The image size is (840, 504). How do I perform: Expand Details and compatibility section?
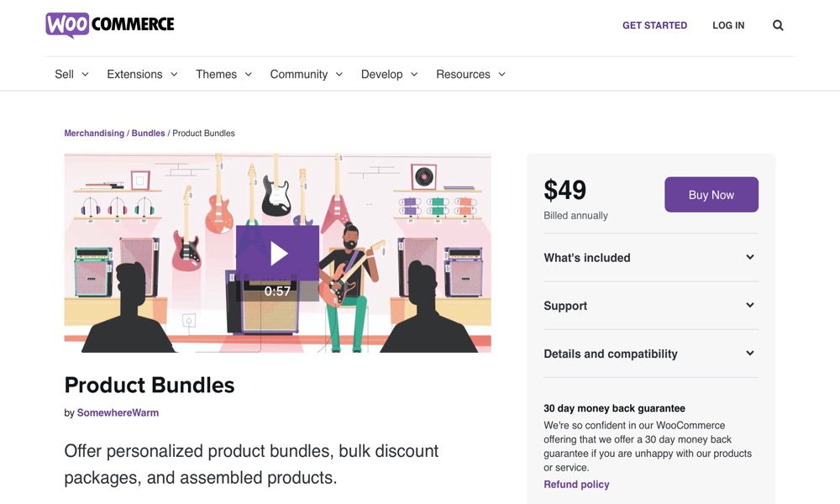click(x=651, y=354)
